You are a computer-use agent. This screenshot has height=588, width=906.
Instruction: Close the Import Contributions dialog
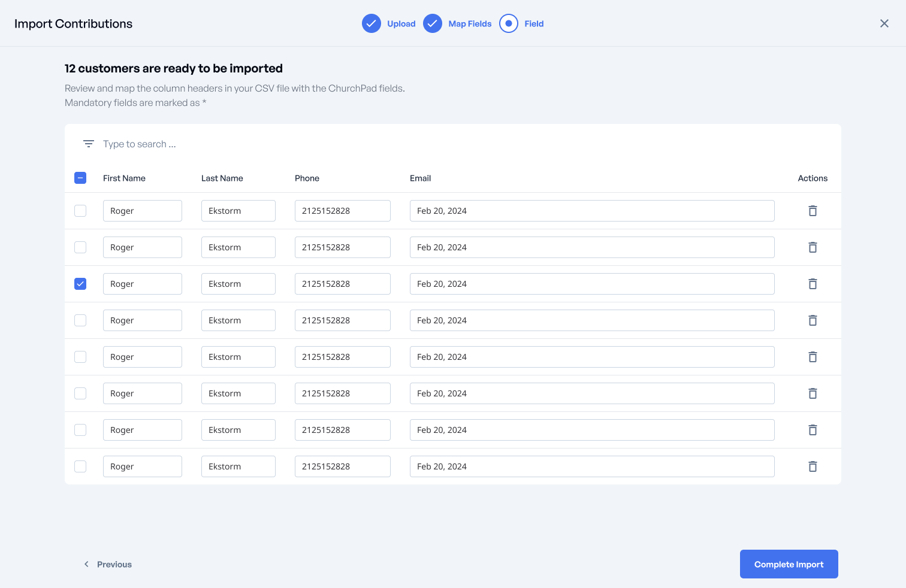(884, 23)
